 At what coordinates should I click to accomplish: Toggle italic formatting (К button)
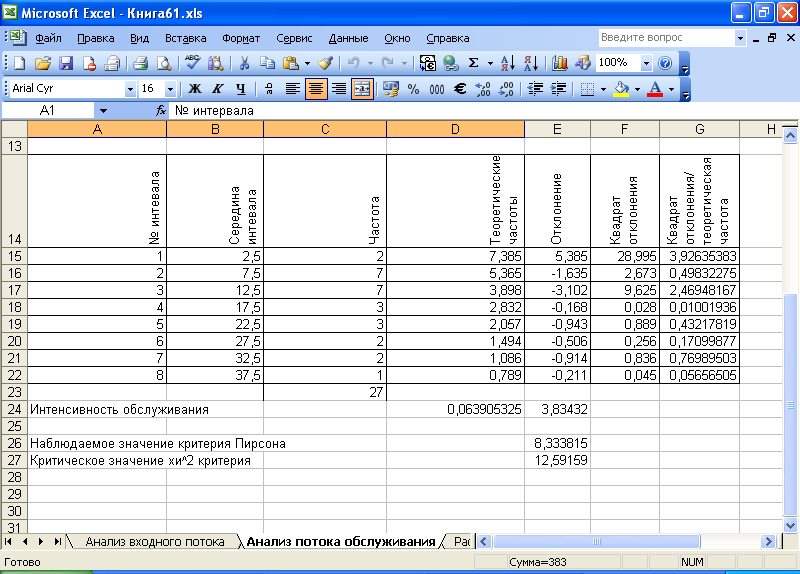tap(217, 89)
